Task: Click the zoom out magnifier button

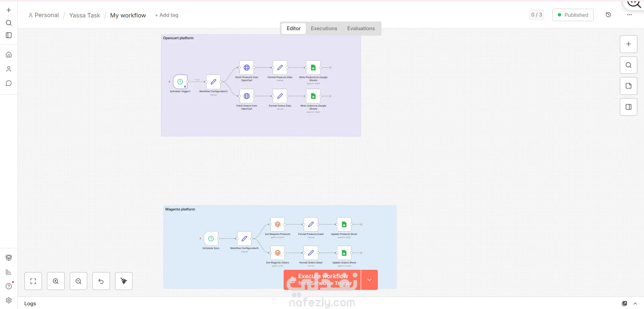Action: (78, 281)
